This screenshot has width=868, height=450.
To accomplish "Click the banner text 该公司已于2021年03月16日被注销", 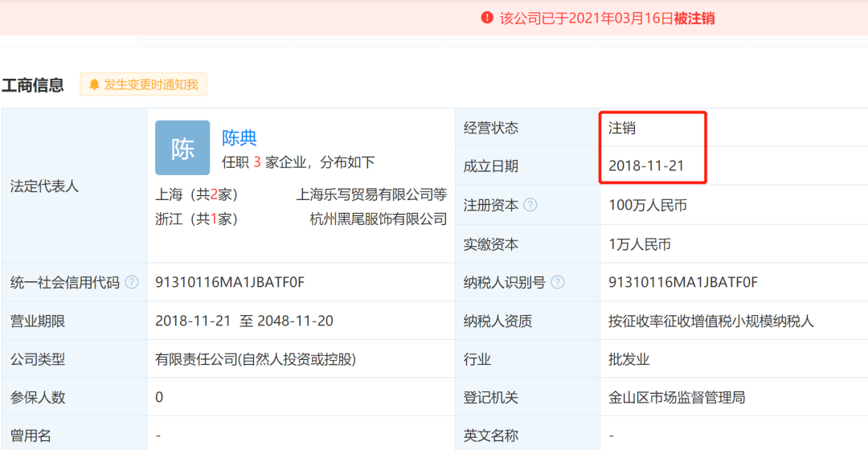I will point(608,18).
